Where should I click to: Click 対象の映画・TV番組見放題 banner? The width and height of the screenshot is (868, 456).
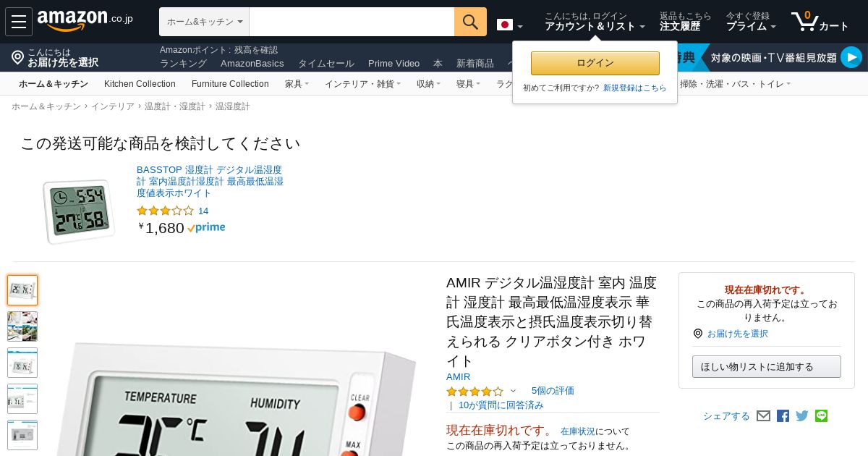click(773, 57)
